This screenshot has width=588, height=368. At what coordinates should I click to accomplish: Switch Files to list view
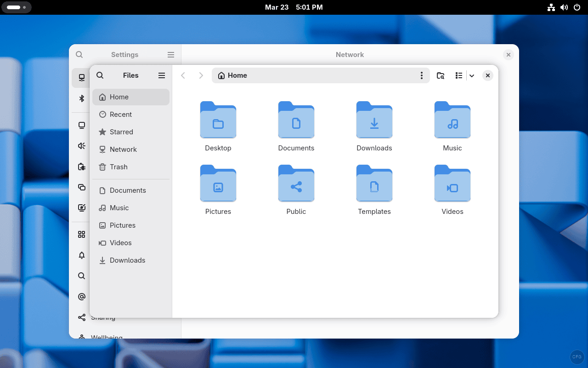pos(458,75)
